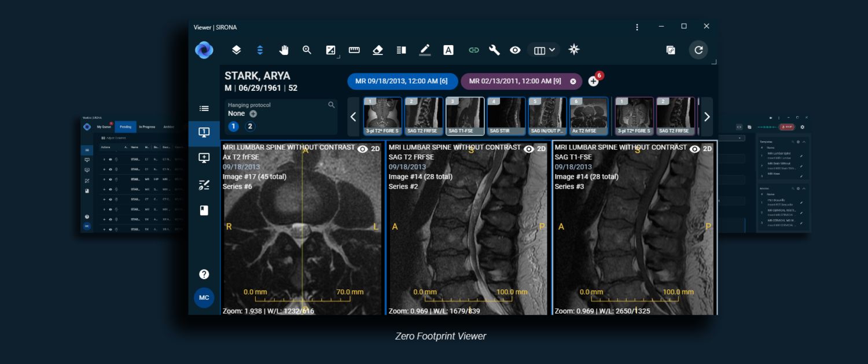Advance thumbnails with right chevron arrow

click(707, 117)
